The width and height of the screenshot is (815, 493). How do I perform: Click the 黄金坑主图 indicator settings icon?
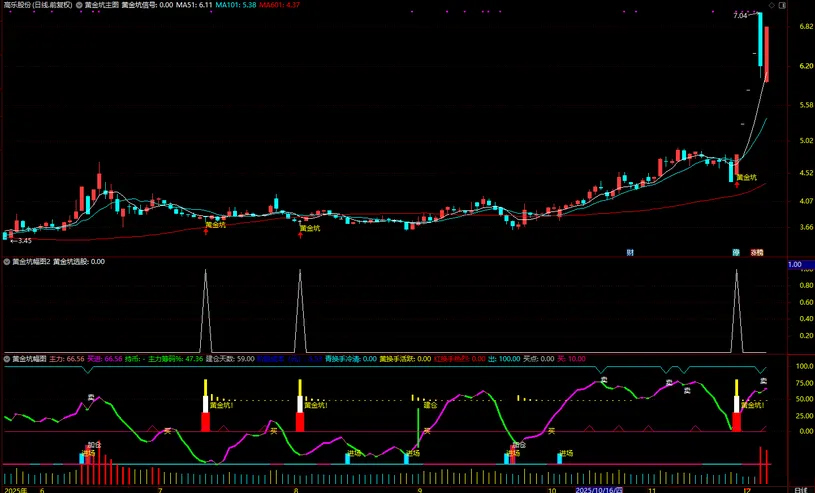pos(79,5)
